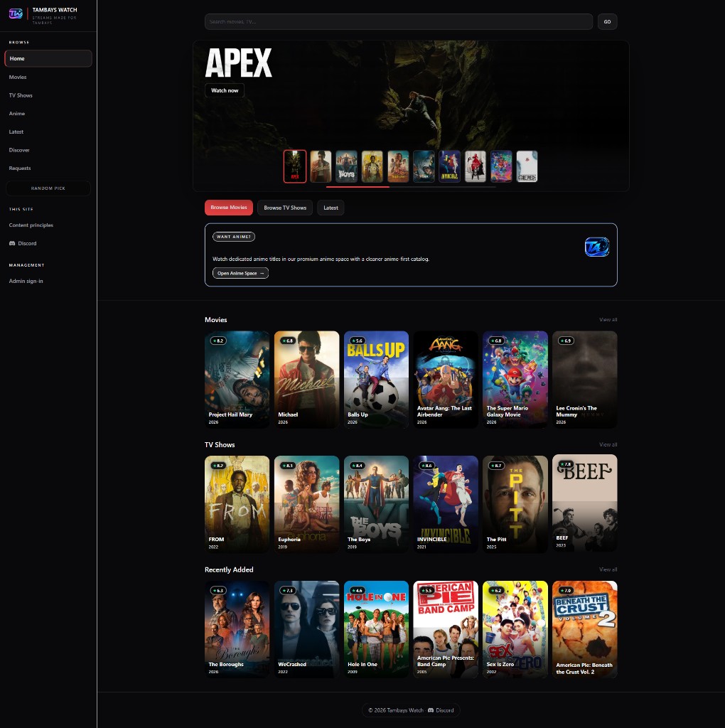Open TV Shows in the sidebar

point(21,95)
